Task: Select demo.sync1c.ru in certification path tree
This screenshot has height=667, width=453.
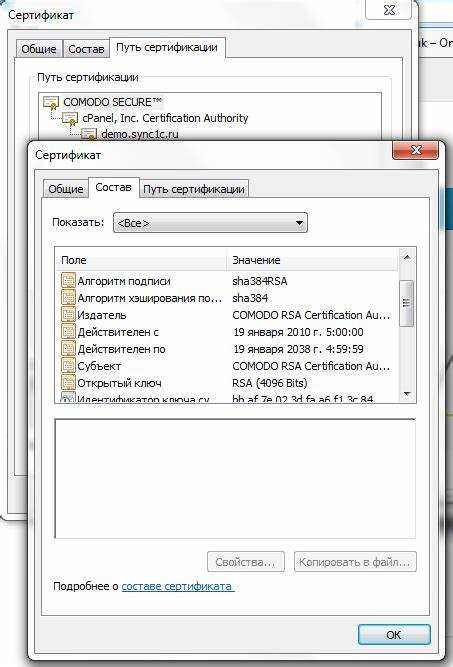Action: pyautogui.click(x=140, y=134)
